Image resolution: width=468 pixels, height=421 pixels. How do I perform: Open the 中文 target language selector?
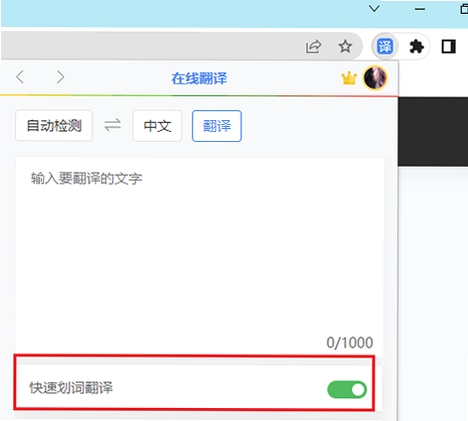pyautogui.click(x=157, y=126)
